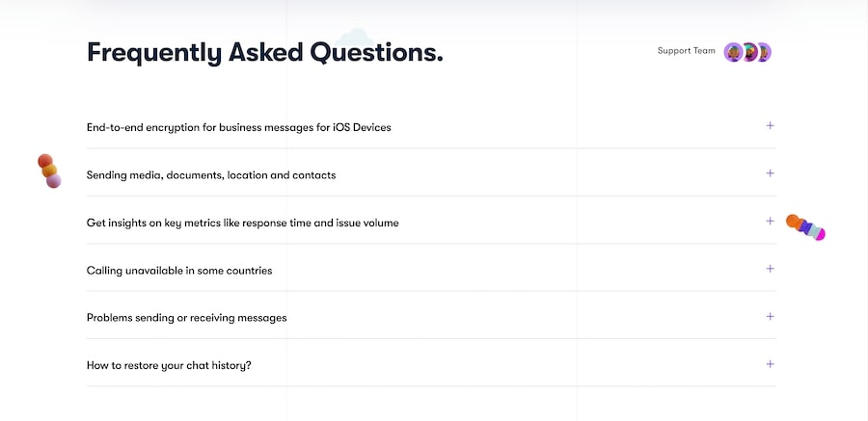Click plus icon beside Sending media question
Image resolution: width=868 pixels, height=421 pixels.
tap(770, 173)
